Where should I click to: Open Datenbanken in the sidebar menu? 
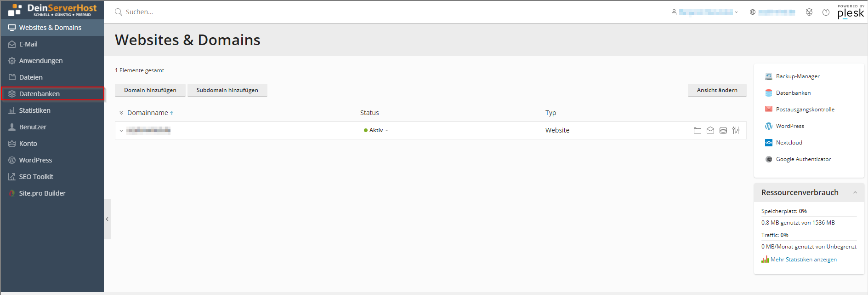(40, 94)
